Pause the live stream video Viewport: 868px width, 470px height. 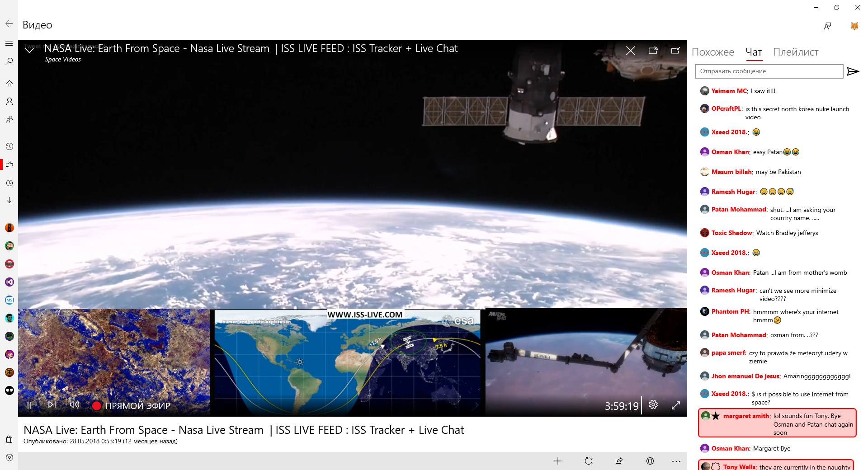pos(29,405)
